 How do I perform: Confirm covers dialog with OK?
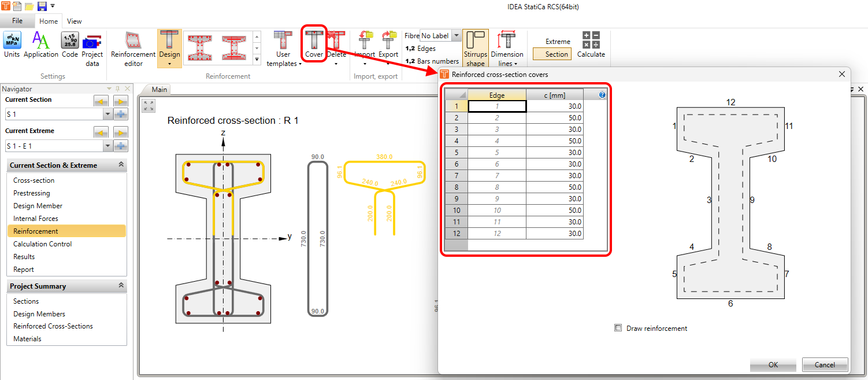(773, 365)
